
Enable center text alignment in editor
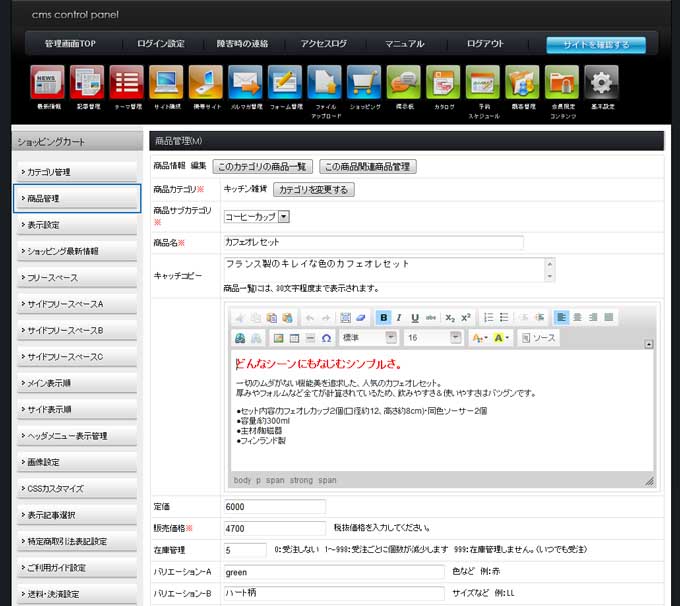(x=578, y=317)
